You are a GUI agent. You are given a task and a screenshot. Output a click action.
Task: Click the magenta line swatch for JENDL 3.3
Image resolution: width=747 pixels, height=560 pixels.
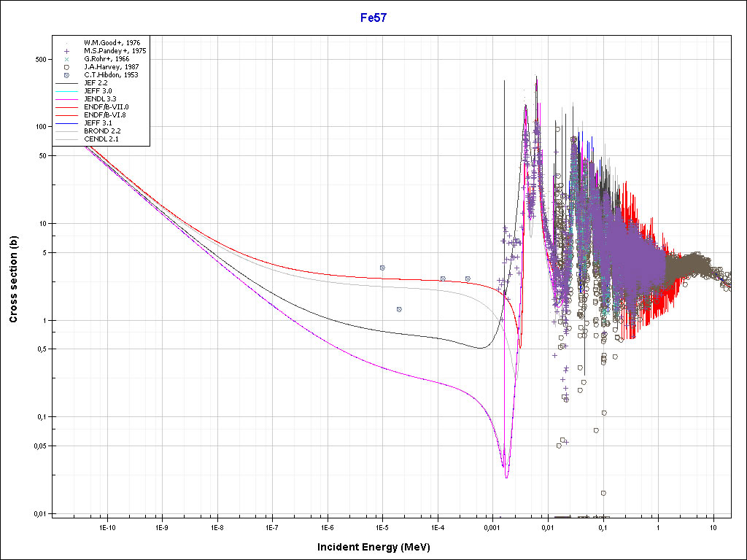[x=67, y=99]
